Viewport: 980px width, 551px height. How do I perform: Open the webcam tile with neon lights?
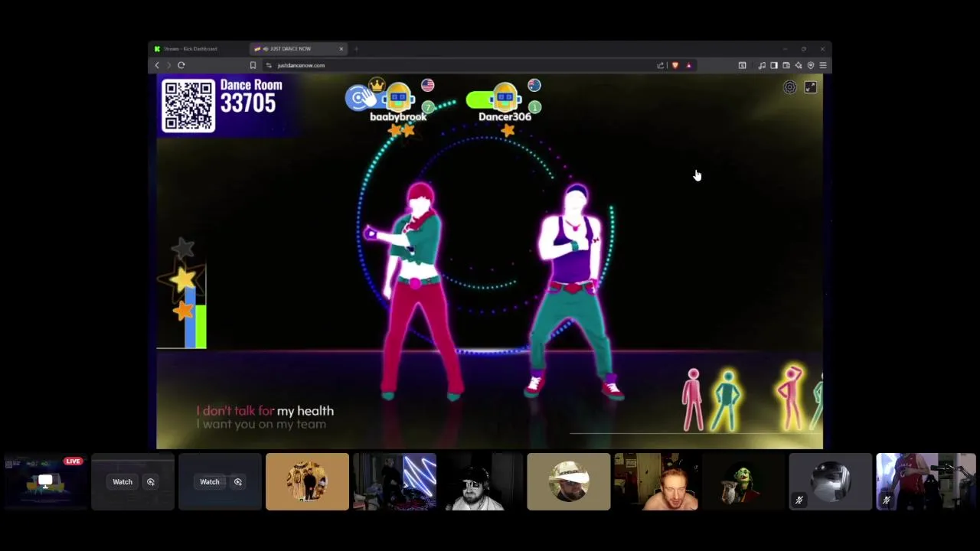tap(394, 481)
